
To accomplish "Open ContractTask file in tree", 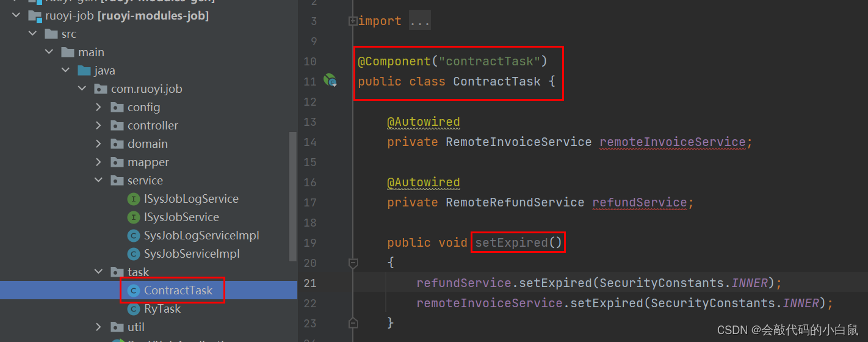I will tap(178, 291).
